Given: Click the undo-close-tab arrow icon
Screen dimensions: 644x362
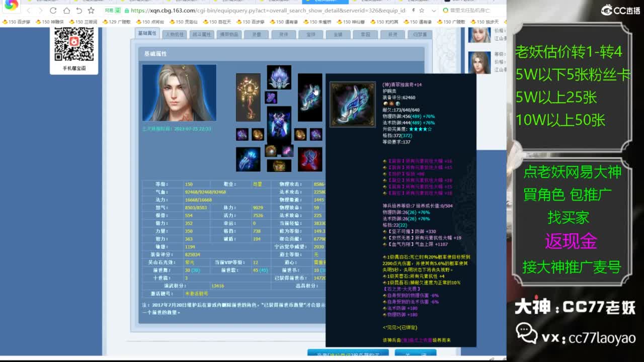Looking at the screenshot, I should (79, 11).
